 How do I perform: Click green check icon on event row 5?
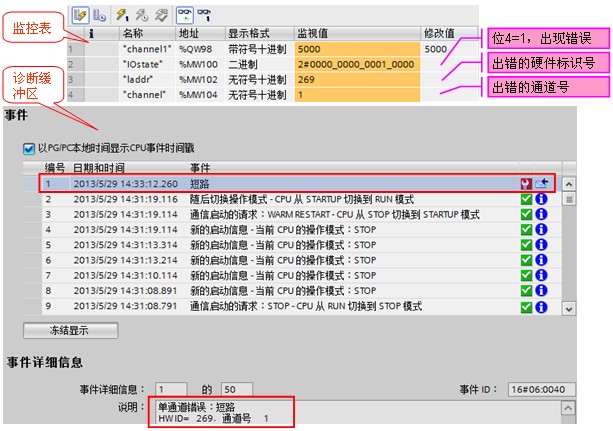pyautogui.click(x=526, y=245)
